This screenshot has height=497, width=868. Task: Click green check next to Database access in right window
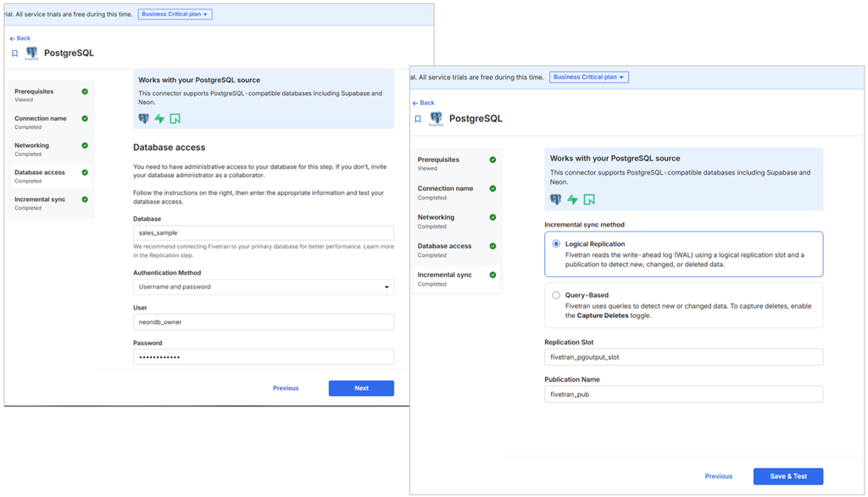tap(492, 246)
